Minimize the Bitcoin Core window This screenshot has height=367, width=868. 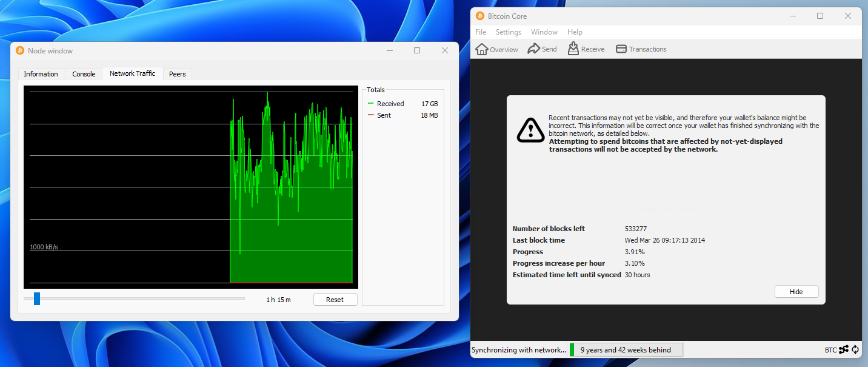792,16
